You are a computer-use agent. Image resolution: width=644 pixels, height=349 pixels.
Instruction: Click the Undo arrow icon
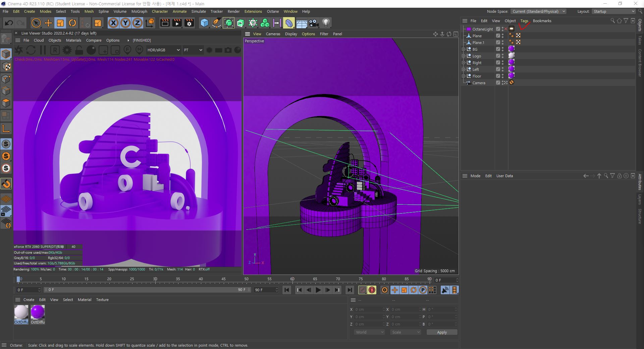[x=9, y=23]
